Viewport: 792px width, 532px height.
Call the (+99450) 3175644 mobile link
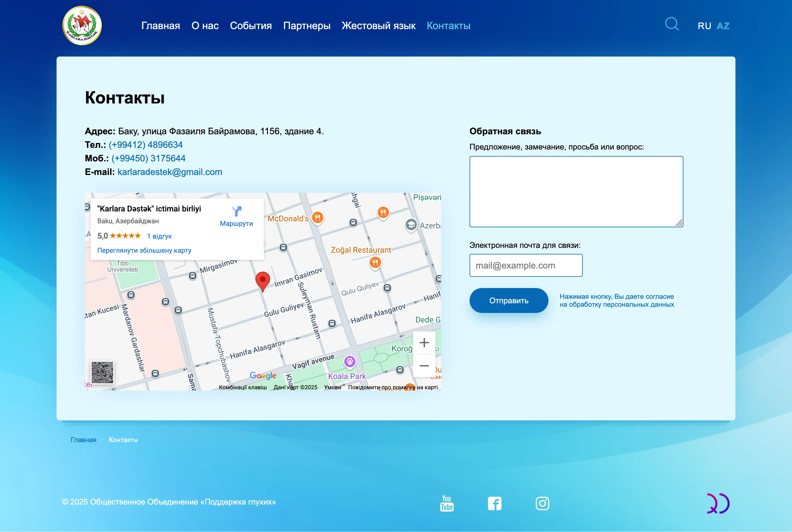(149, 158)
